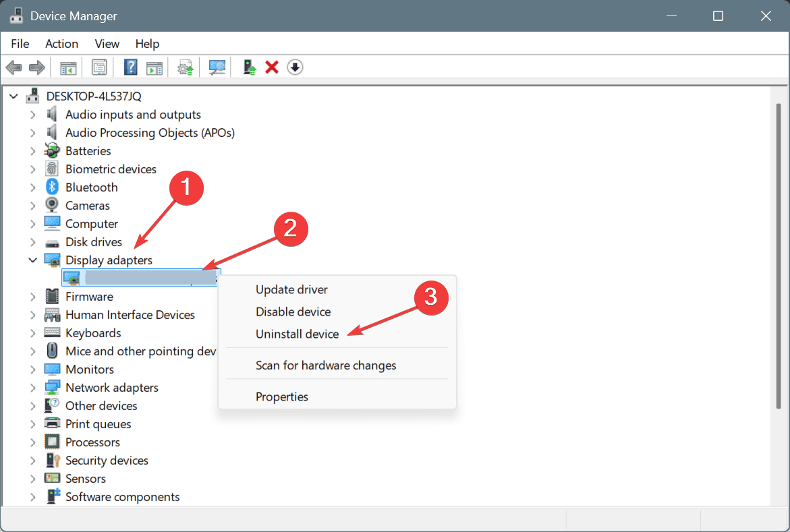The width and height of the screenshot is (790, 532).
Task: Click the Device Manager title bar icon
Action: coord(17,16)
